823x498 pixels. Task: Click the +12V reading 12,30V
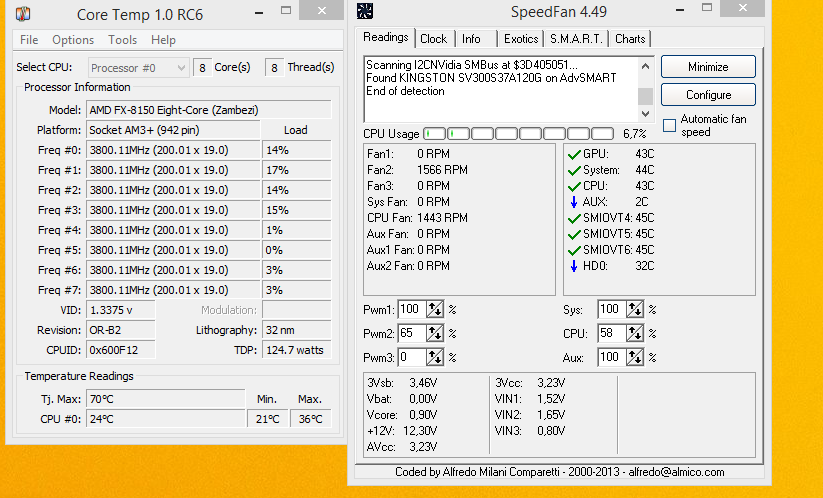point(420,431)
